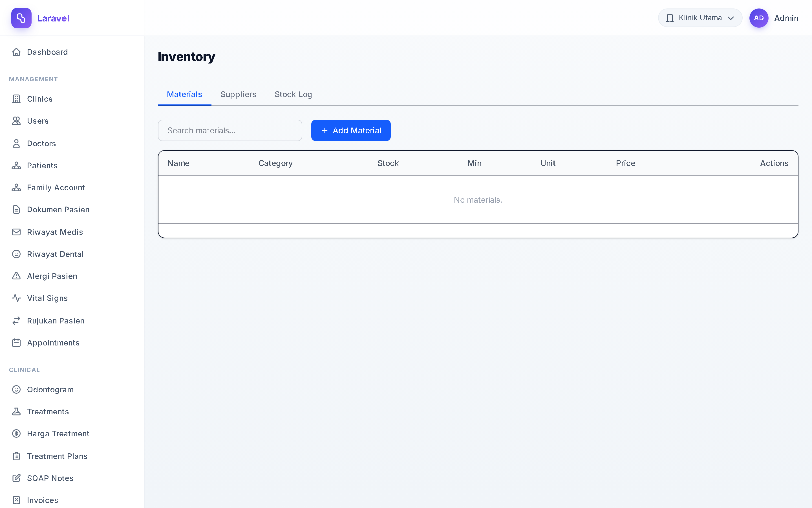Viewport: 812px width, 508px height.
Task: Expand the chevron beside Klinik Utama
Action: [x=731, y=18]
